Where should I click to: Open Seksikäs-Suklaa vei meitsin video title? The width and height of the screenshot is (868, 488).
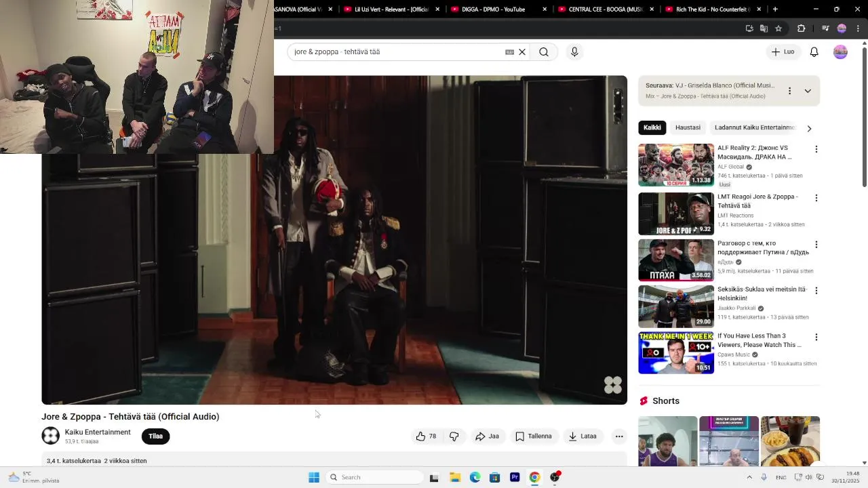(762, 293)
